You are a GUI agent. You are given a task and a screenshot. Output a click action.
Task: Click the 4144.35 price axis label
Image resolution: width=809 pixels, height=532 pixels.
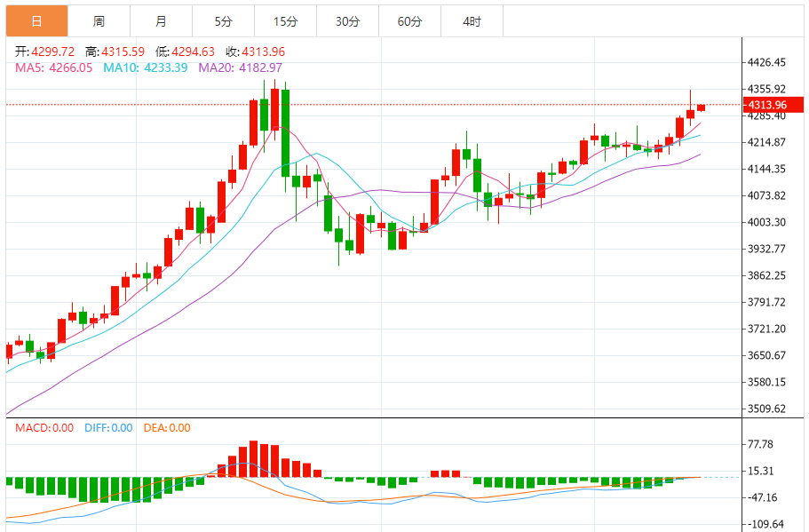[x=766, y=169]
